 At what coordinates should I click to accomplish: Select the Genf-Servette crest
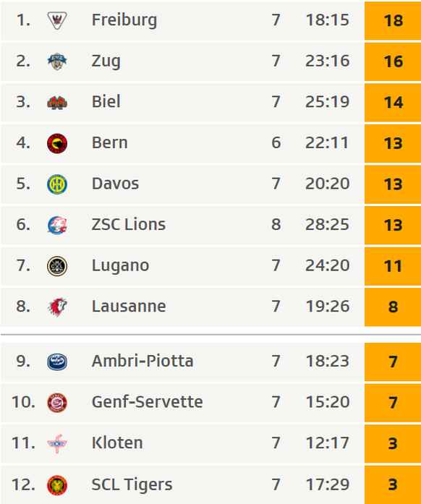57,403
